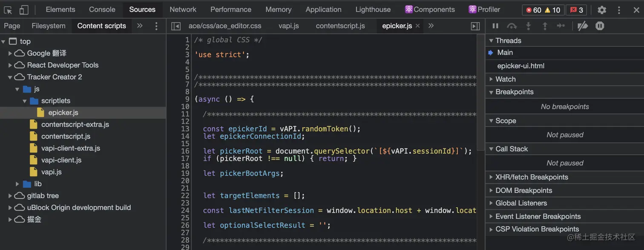Viewport: 644px width, 250px height.
Task: Open the React Components panel
Action: 430,9
